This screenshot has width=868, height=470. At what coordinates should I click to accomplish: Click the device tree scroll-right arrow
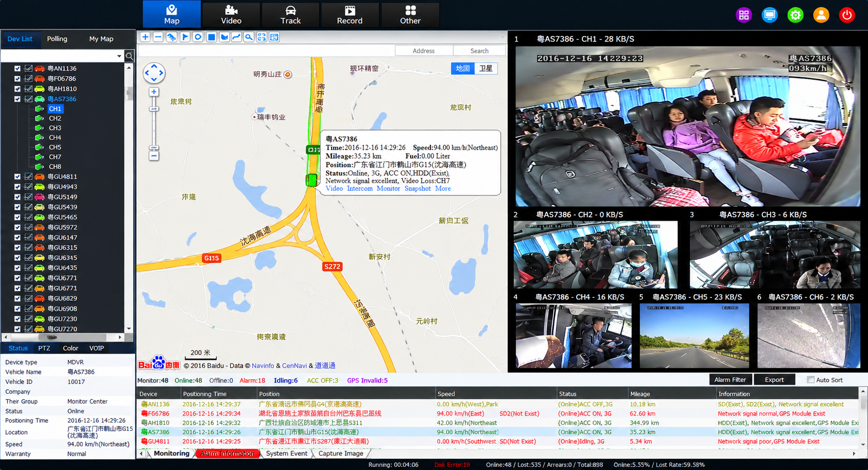(x=120, y=337)
